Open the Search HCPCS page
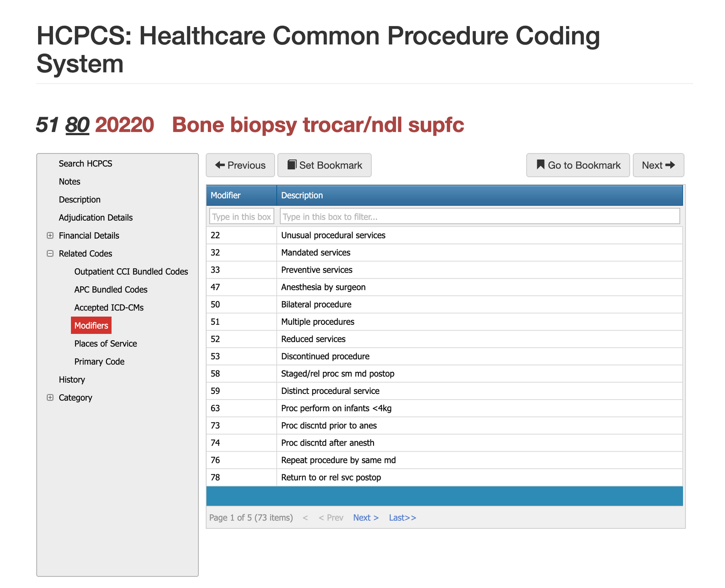 click(x=85, y=164)
